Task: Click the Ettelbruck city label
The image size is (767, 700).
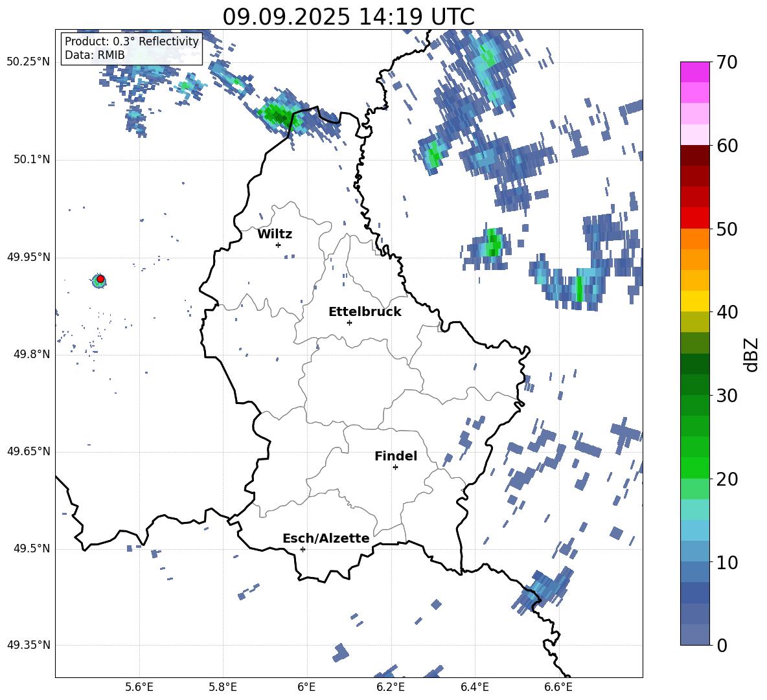Action: (x=365, y=312)
